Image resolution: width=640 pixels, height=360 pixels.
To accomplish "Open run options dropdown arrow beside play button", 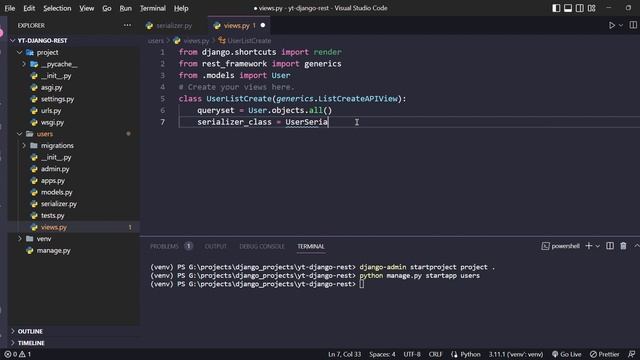I will (621, 25).
